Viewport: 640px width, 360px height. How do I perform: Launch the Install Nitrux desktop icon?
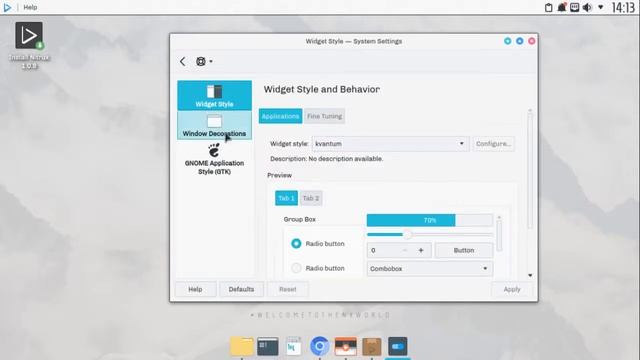[x=29, y=45]
